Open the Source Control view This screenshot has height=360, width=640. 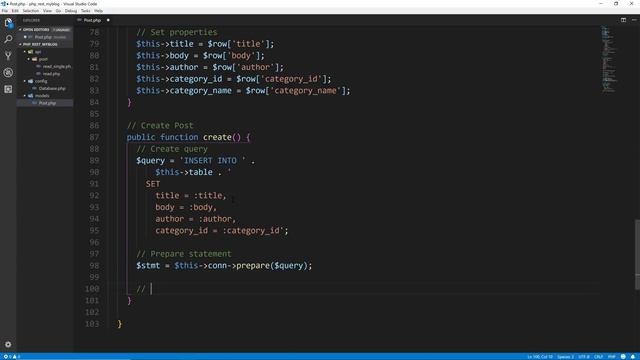tap(8, 56)
